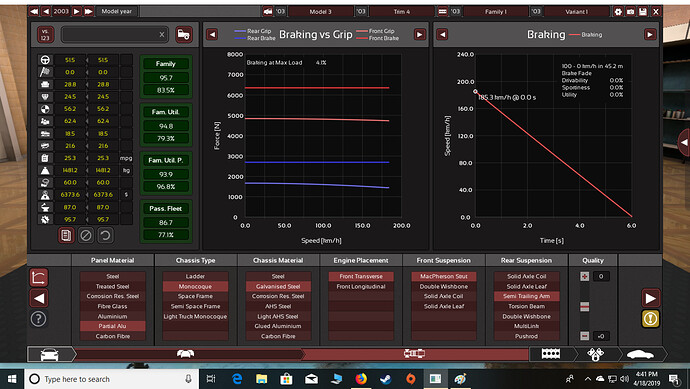
Task: Click the clipboard fuel economy stat icon by 25.3
Action: click(x=45, y=158)
